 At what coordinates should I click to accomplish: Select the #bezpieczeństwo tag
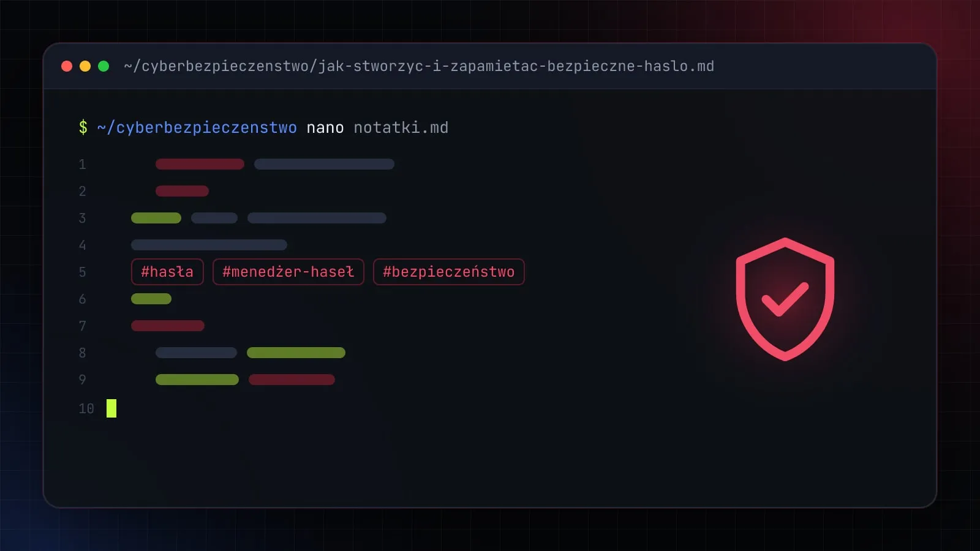449,272
